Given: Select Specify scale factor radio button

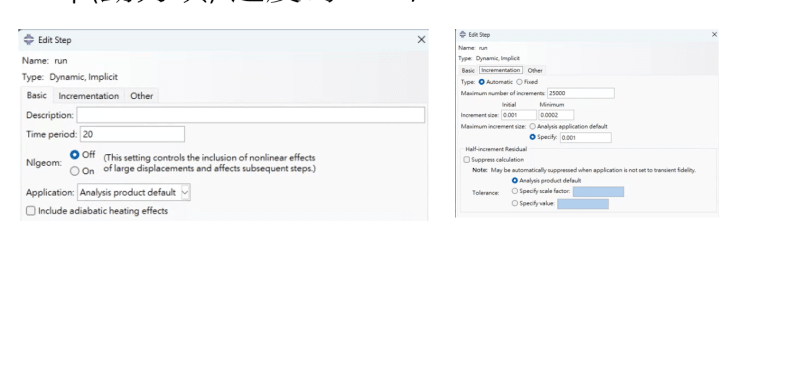Looking at the screenshot, I should tap(514, 191).
